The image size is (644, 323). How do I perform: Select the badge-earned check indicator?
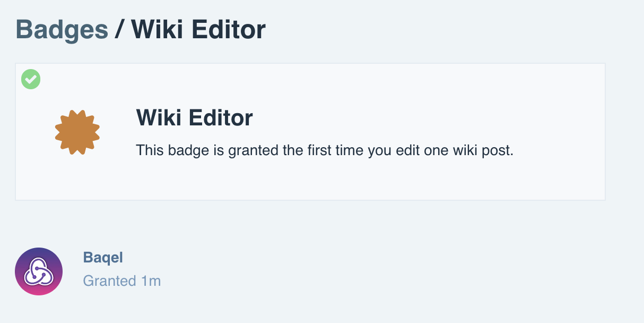[31, 79]
